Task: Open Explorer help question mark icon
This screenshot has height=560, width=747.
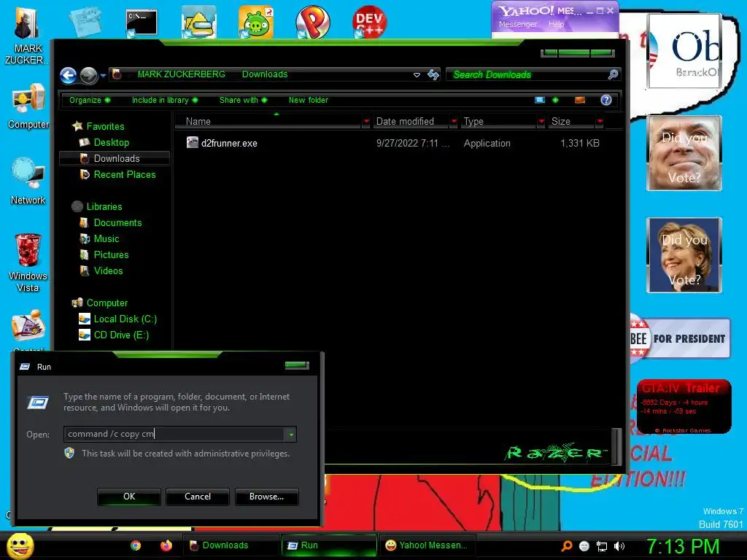Action: [606, 100]
